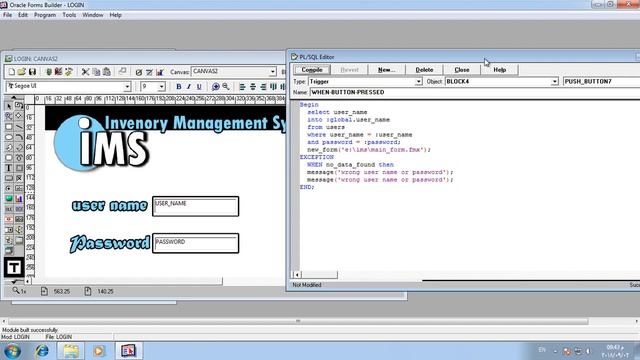This screenshot has height=360, width=640.
Task: Open the PUSH_BUTTON7 item dropdown
Action: click(601, 82)
